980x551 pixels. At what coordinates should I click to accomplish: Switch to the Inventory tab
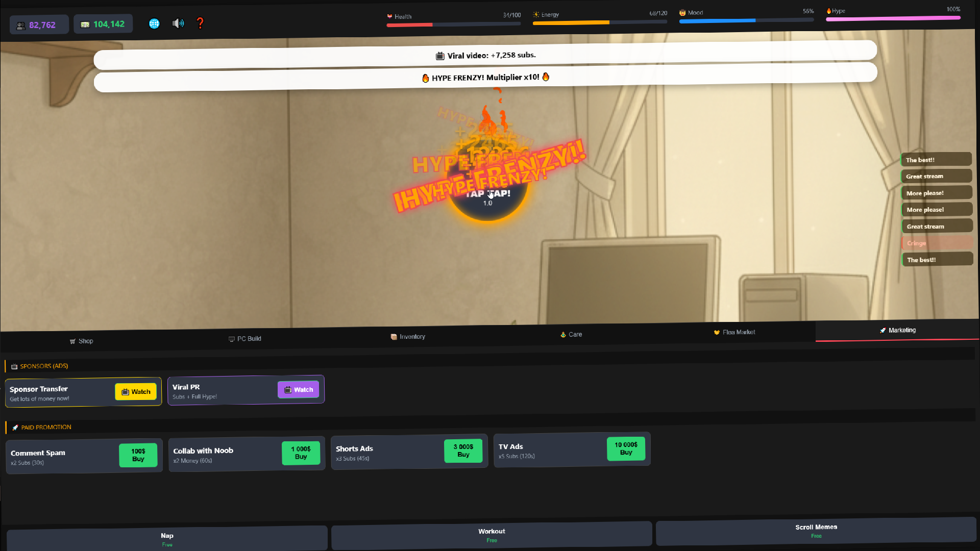click(407, 336)
